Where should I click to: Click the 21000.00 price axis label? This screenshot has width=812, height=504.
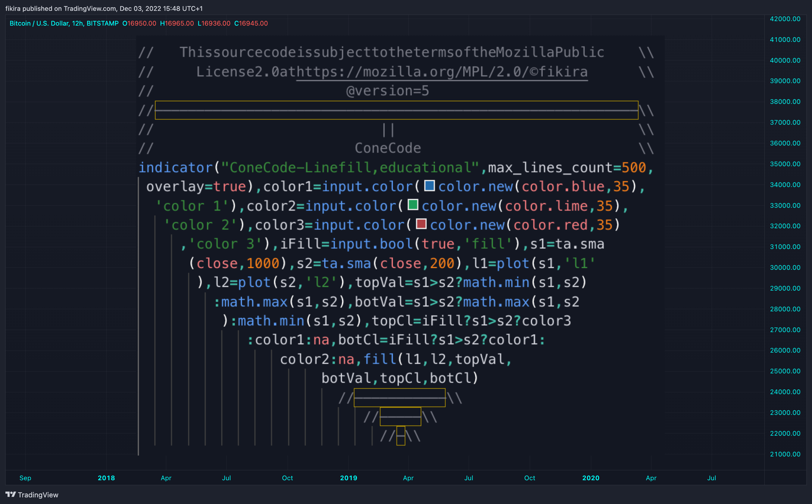(x=785, y=454)
